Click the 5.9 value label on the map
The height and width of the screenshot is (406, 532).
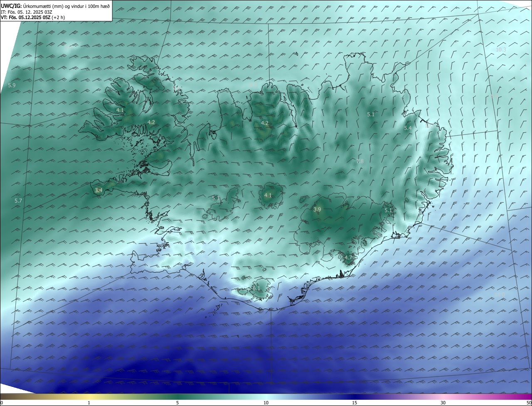coord(12,85)
